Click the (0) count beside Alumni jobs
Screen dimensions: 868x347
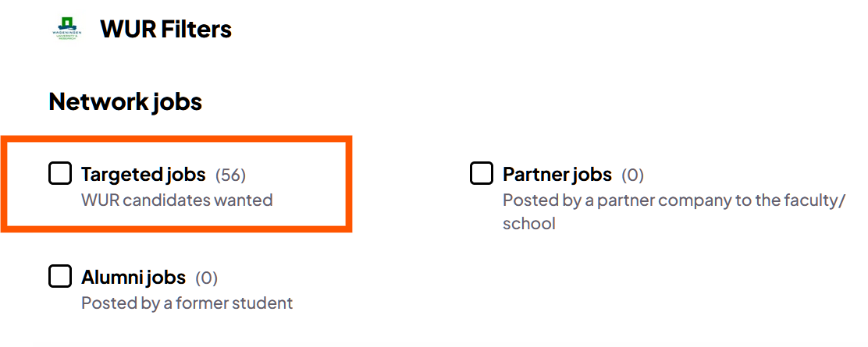[206, 278]
